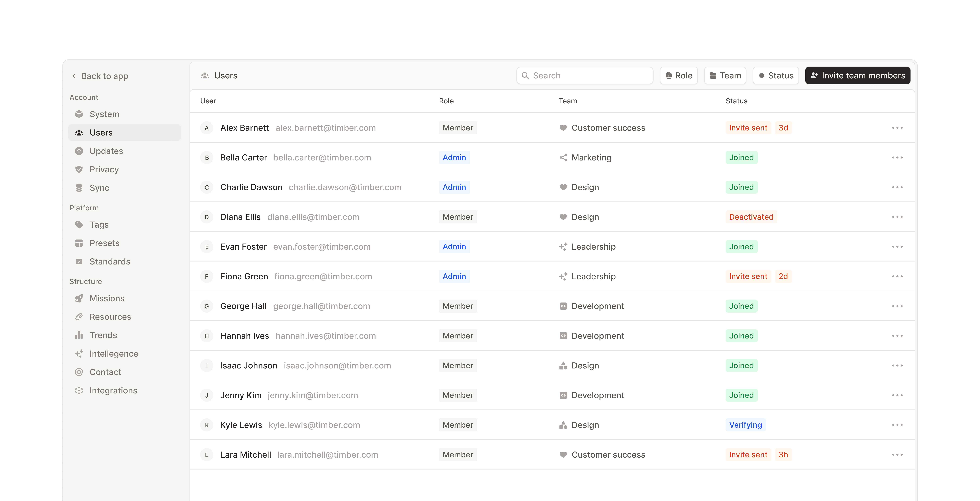Open the Status filter dropdown

(776, 75)
